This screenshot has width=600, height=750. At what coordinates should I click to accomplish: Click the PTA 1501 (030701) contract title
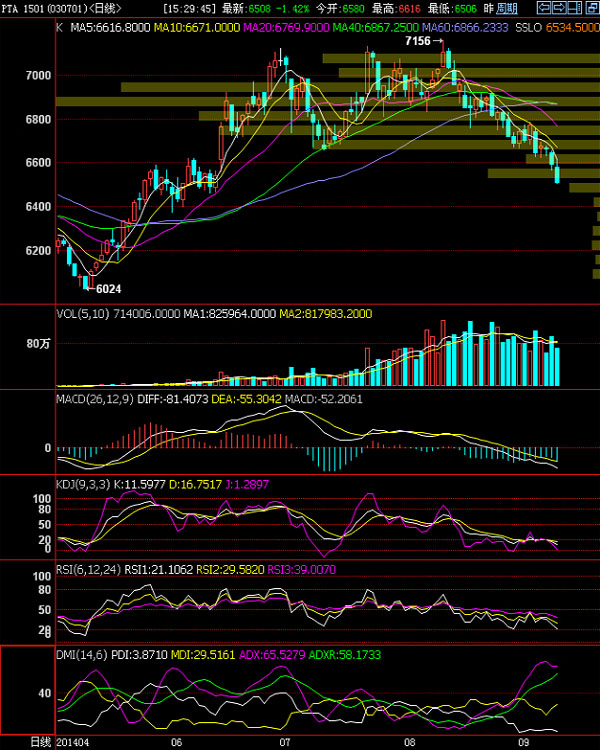coord(44,9)
